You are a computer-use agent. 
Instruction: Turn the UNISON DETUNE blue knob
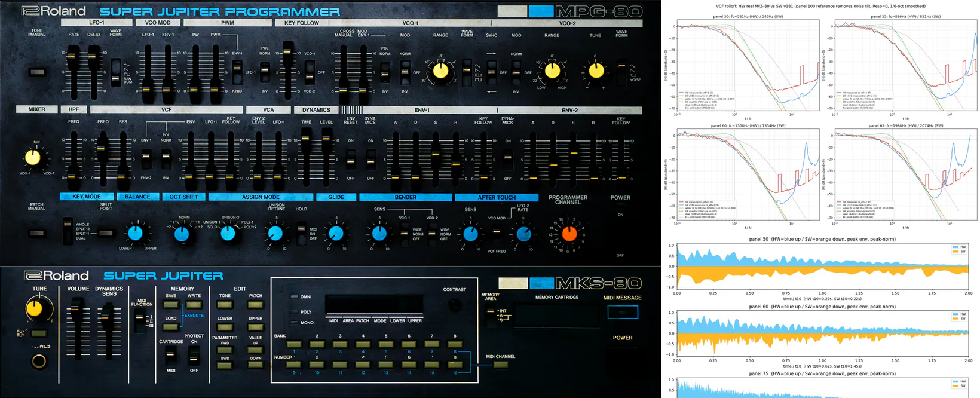pyautogui.click(x=275, y=234)
